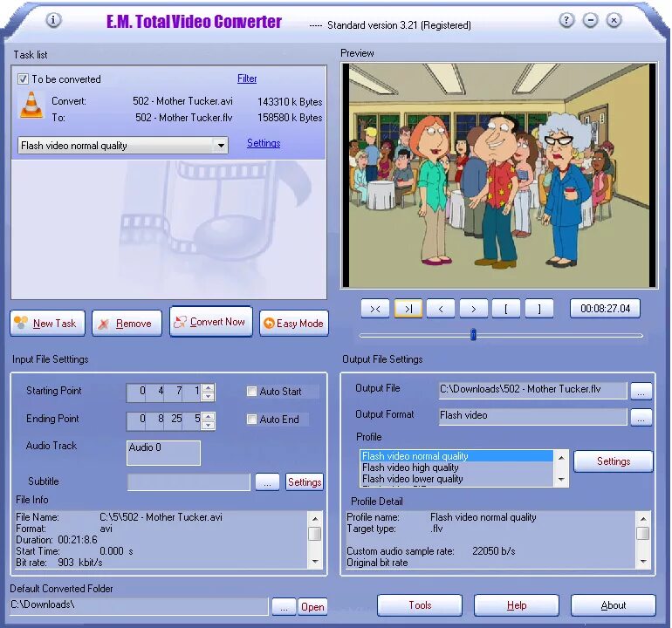Screen dimensions: 672x628
Task: Minimize the Total Video Converter window
Action: (590, 20)
